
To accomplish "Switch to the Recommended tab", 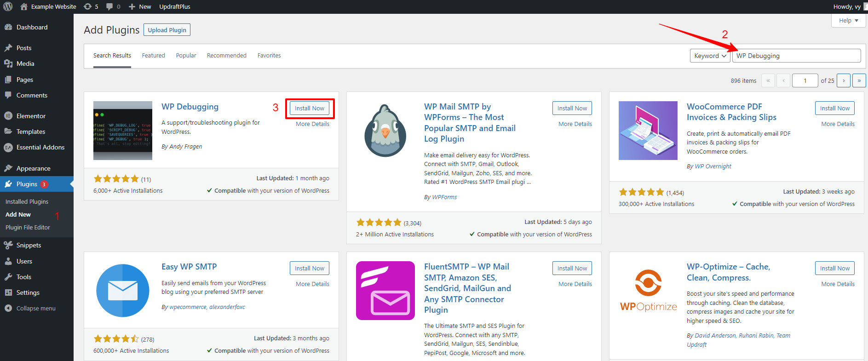I will pyautogui.click(x=227, y=55).
